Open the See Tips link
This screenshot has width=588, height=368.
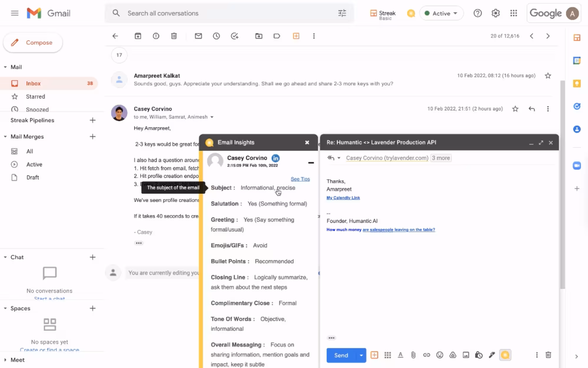(300, 179)
